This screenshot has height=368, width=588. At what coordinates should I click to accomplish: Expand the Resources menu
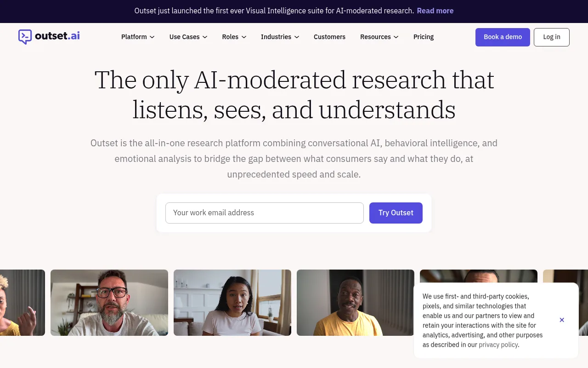tap(379, 37)
